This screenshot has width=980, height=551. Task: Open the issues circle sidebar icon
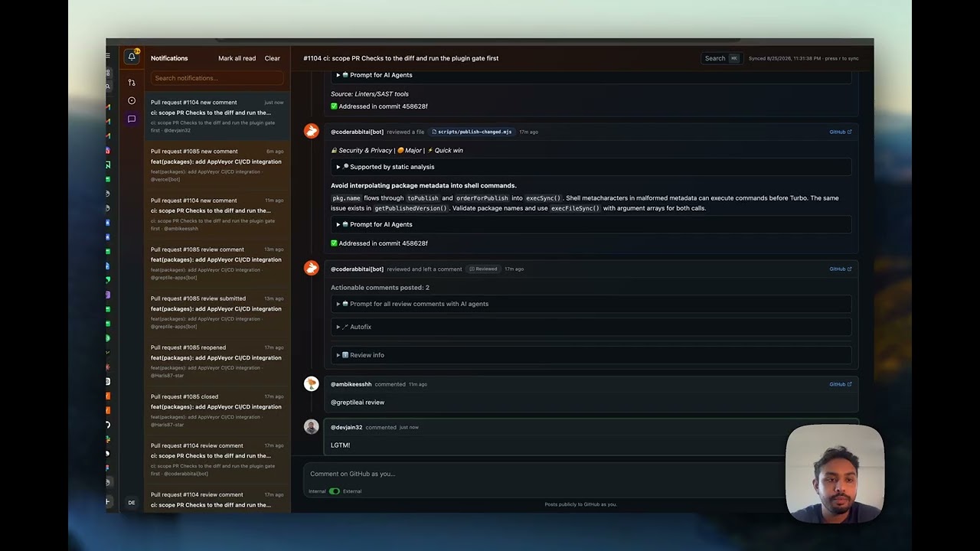click(x=132, y=101)
